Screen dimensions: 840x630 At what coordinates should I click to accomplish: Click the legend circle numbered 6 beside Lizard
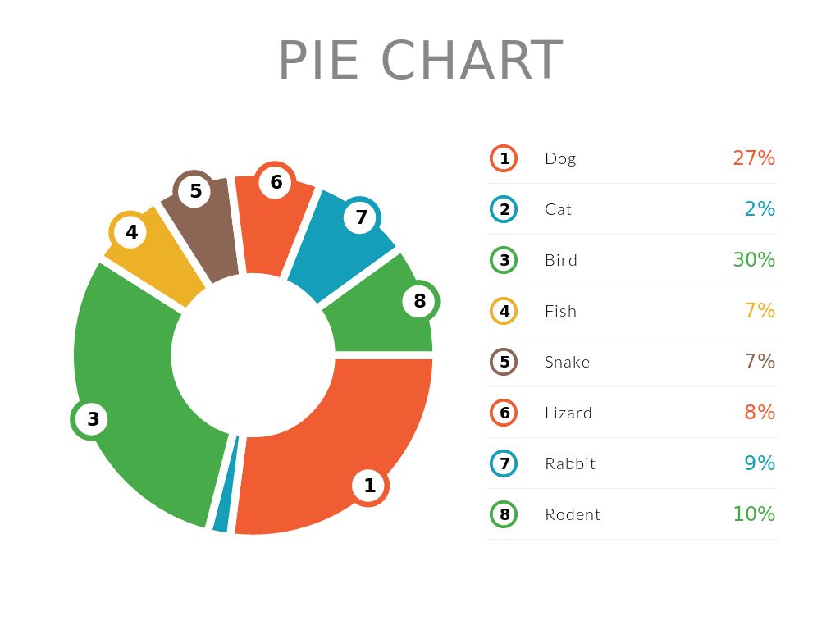point(504,413)
